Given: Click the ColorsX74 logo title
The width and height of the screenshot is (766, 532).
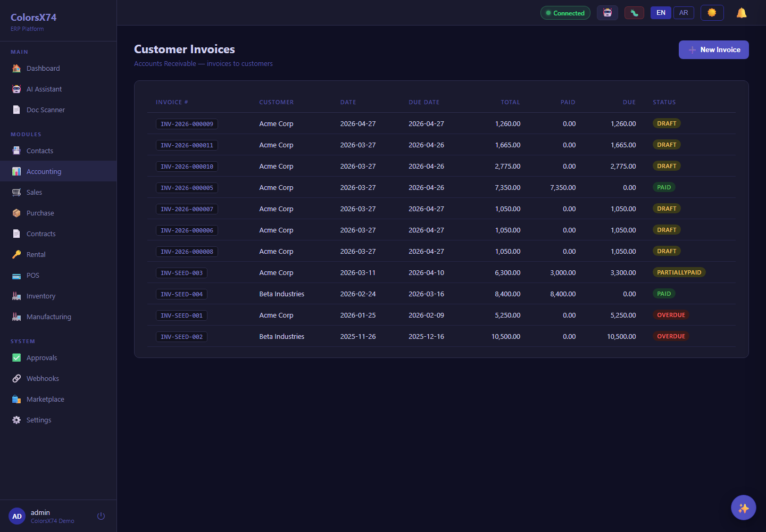Looking at the screenshot, I should coord(34,17).
